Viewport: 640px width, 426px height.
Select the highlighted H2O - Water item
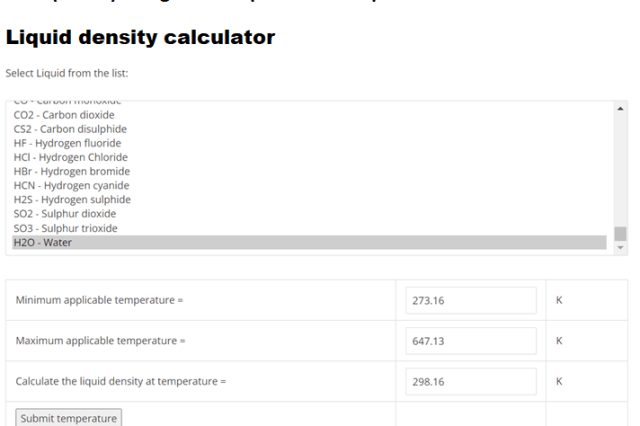[x=309, y=242]
